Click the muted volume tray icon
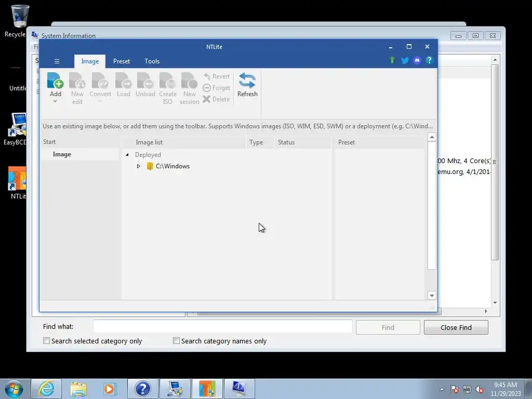Viewport: 532px width, 399px height. coord(480,389)
